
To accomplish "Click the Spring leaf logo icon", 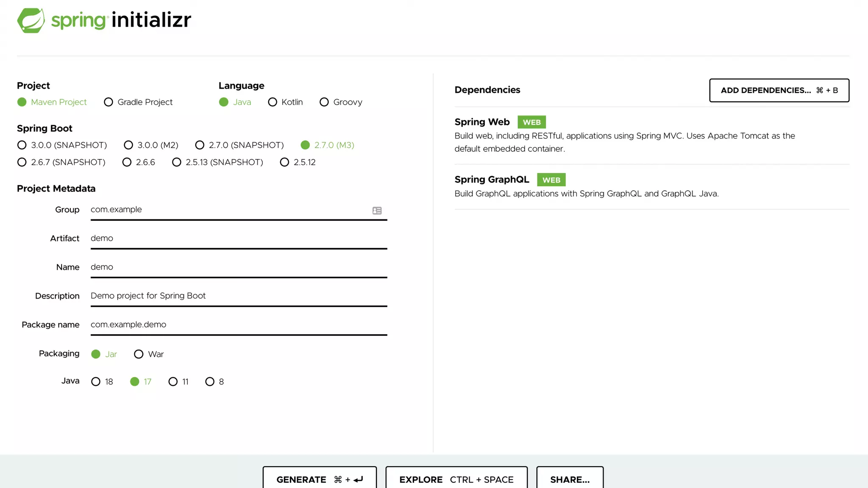I will pyautogui.click(x=31, y=20).
